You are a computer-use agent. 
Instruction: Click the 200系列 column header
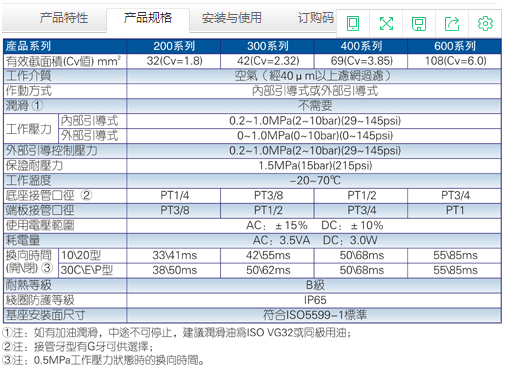point(174,46)
